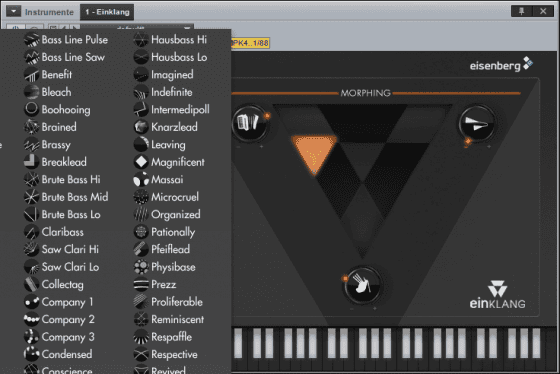Open the Instrumente tab
The width and height of the screenshot is (560, 374).
click(x=49, y=12)
